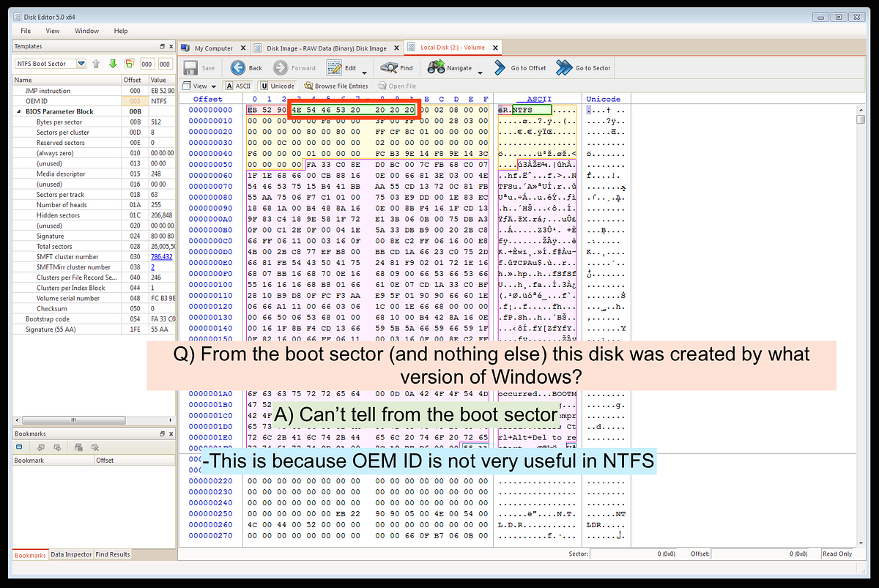This screenshot has height=588, width=879.
Task: Open the NTFS Boot Sector template dropdown
Action: 81,64
